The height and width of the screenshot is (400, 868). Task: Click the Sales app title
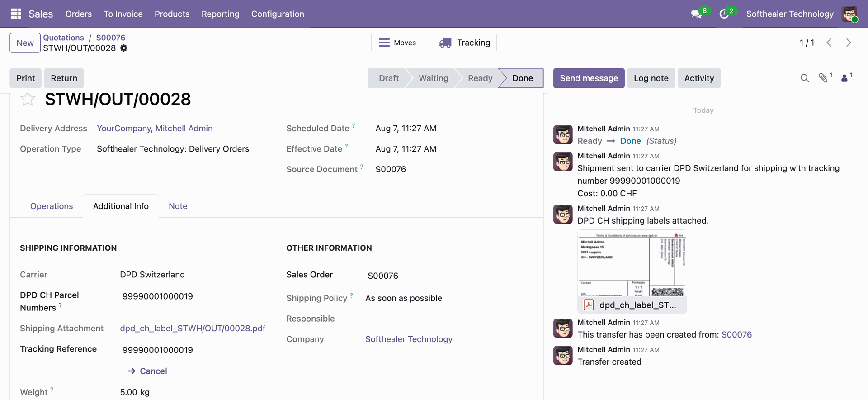pyautogui.click(x=41, y=14)
